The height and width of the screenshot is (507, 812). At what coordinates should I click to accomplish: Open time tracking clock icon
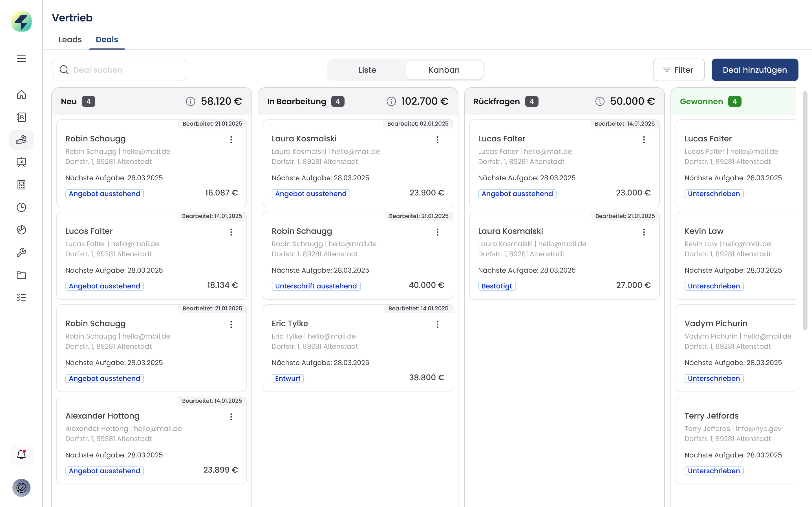[x=21, y=207]
